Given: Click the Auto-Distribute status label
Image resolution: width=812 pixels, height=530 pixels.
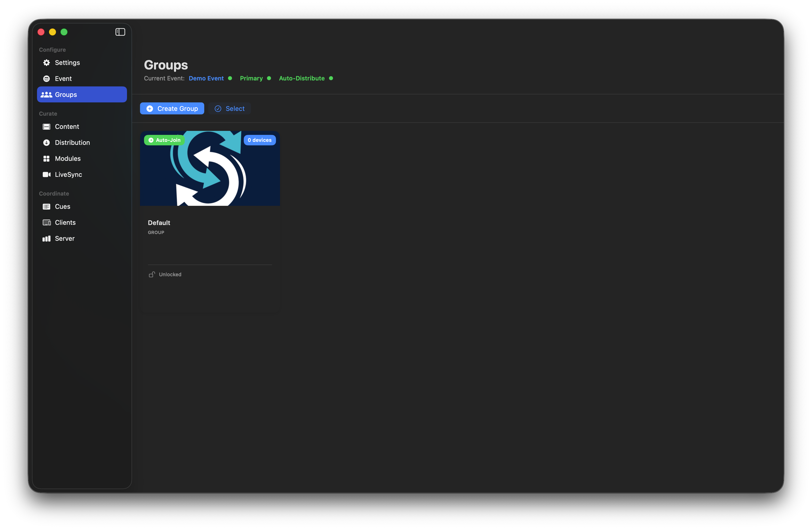Looking at the screenshot, I should point(301,78).
